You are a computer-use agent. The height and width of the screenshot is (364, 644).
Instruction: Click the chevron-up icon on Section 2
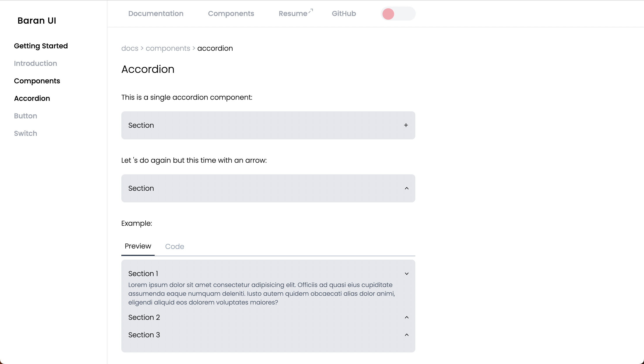(x=406, y=317)
